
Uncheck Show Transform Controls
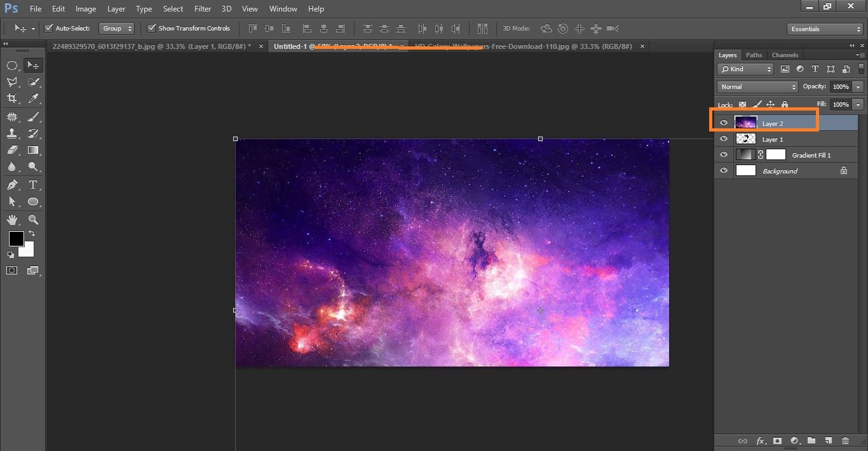151,28
